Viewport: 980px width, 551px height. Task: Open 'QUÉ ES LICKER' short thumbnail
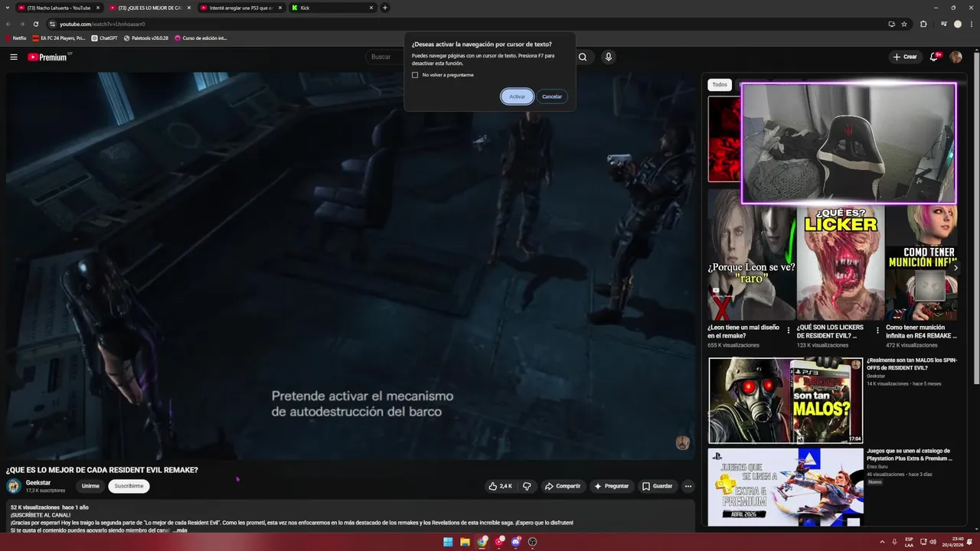841,262
